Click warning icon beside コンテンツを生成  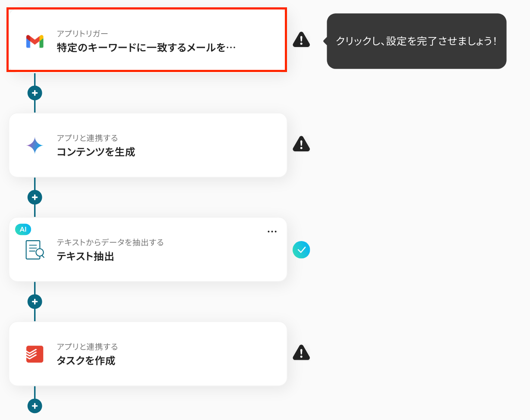point(301,144)
